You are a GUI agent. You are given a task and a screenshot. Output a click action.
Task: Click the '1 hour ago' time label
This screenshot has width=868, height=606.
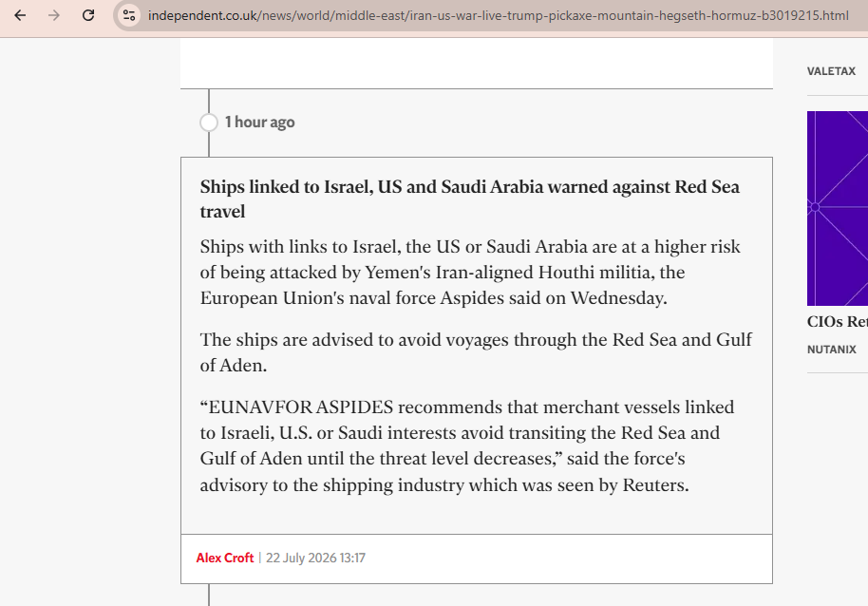(x=259, y=123)
